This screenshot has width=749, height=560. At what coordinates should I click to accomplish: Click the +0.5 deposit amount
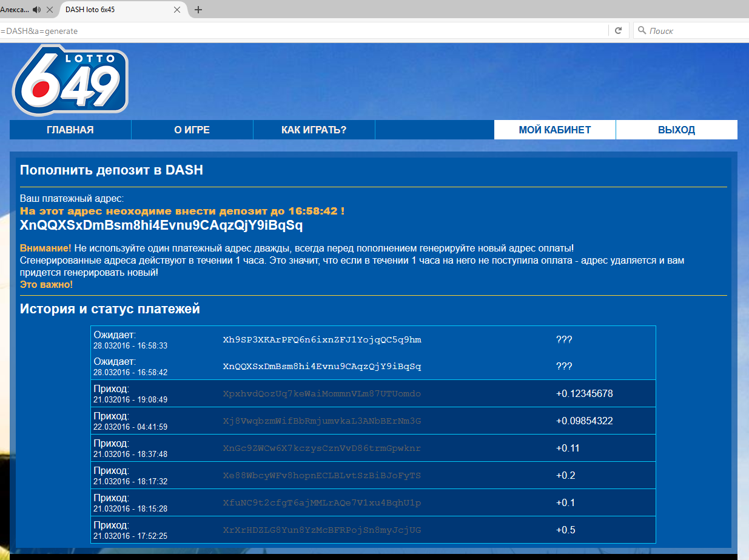(565, 530)
